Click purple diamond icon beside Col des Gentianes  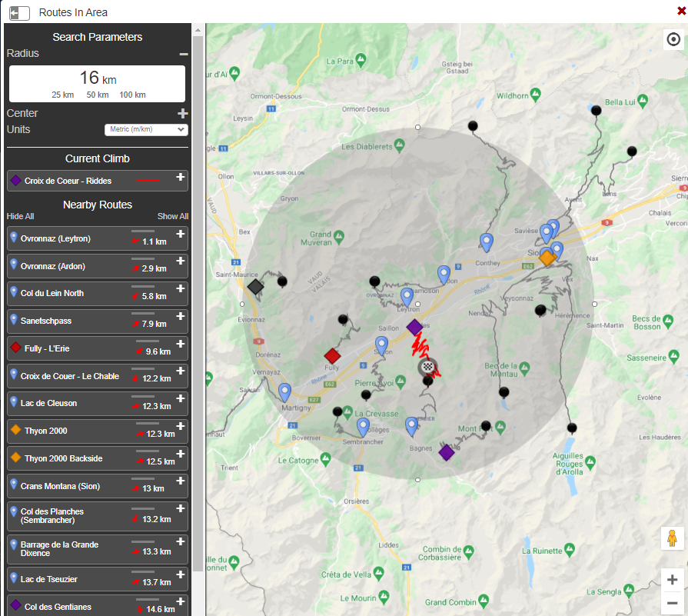16,605
